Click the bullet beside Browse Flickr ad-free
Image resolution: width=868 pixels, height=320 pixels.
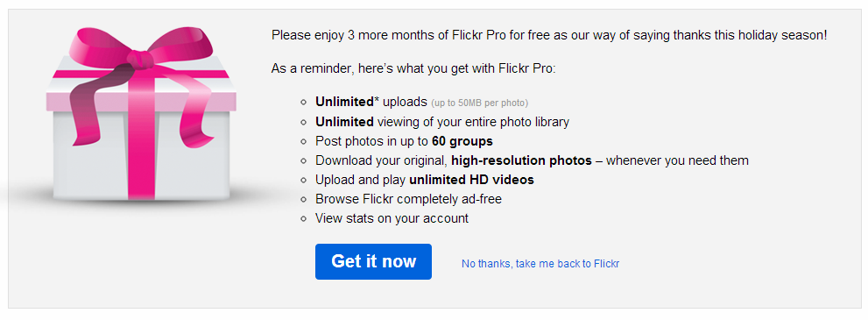303,199
